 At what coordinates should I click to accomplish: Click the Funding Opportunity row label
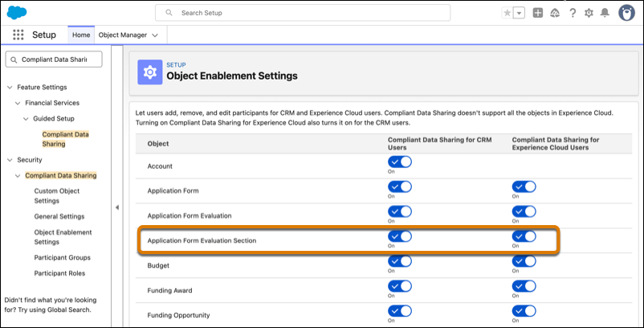178,315
